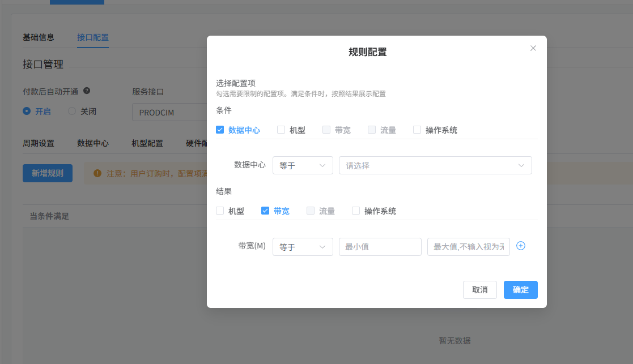The image size is (633, 364).
Task: Uncheck the 数据中心 condition checkbox
Action: (220, 130)
